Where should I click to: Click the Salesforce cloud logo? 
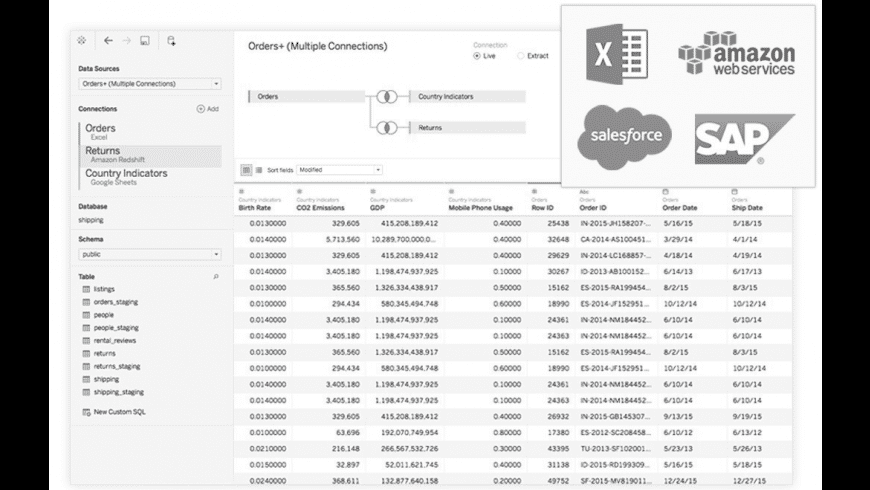[625, 137]
